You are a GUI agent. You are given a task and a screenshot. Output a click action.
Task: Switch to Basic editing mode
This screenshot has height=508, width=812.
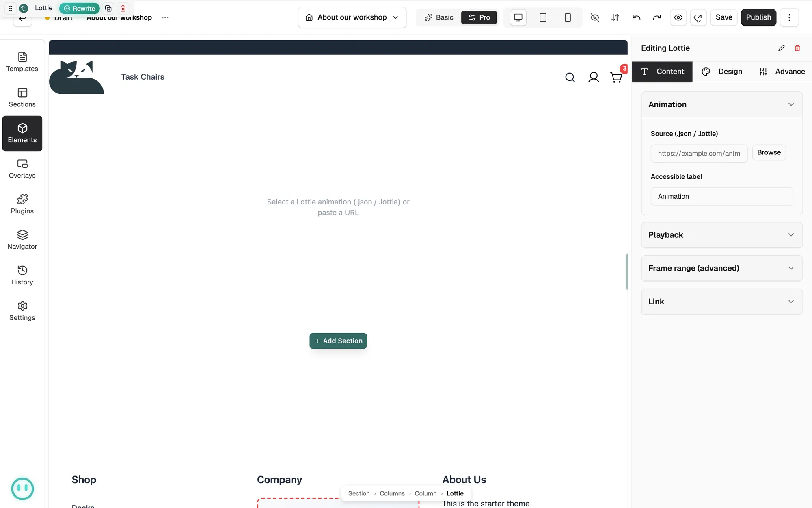pos(439,17)
